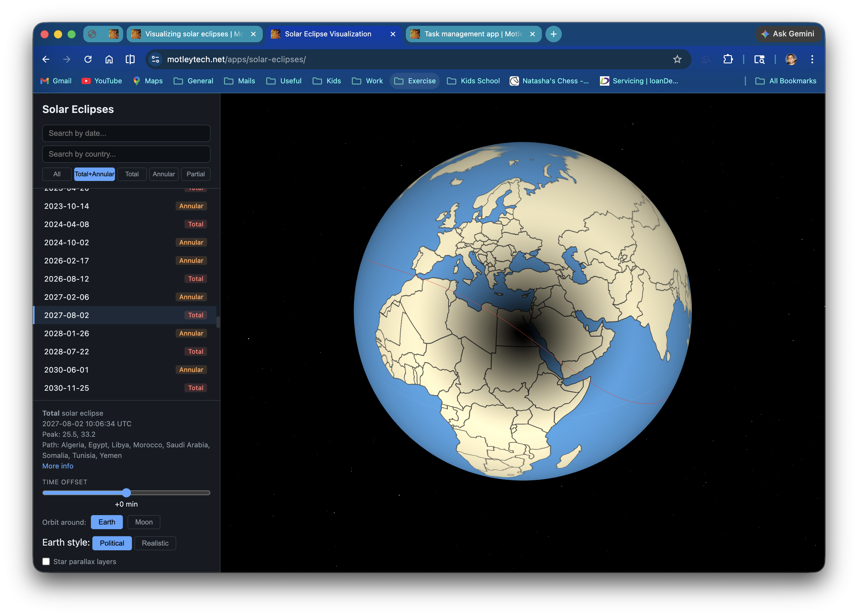
Task: Reload the current page
Action: pyautogui.click(x=88, y=59)
